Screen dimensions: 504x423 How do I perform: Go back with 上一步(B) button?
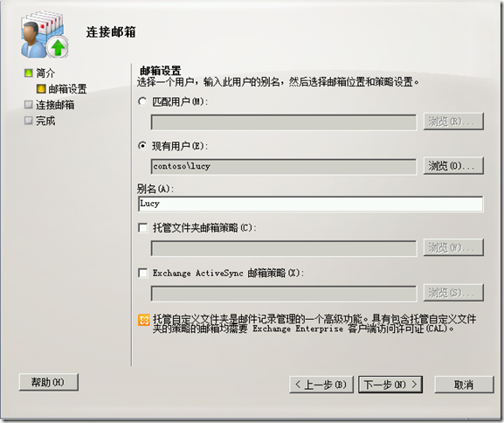point(321,385)
